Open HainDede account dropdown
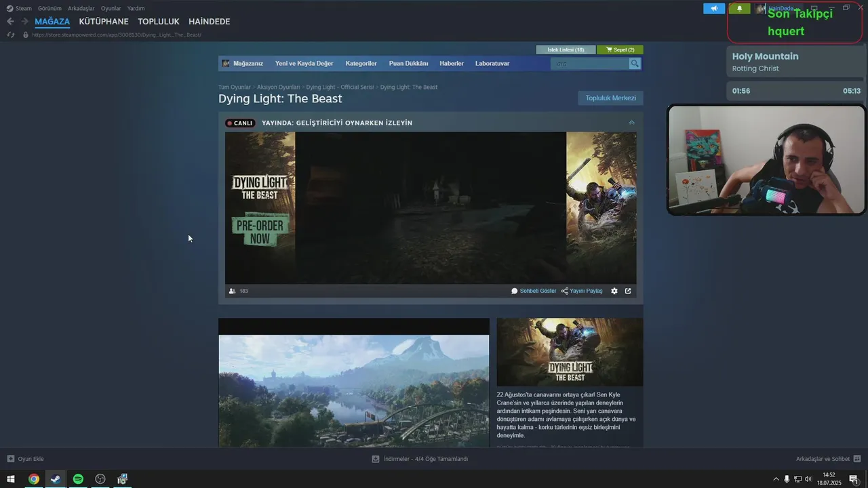The width and height of the screenshot is (868, 488). tap(781, 9)
